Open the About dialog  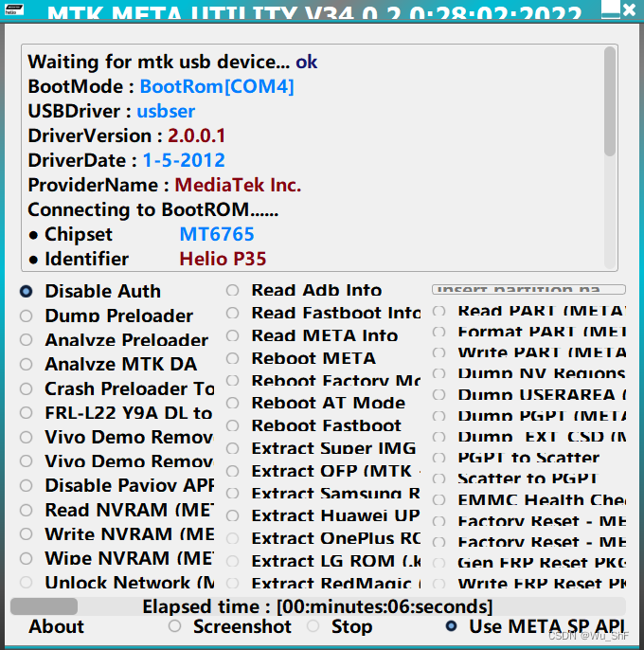click(56, 627)
